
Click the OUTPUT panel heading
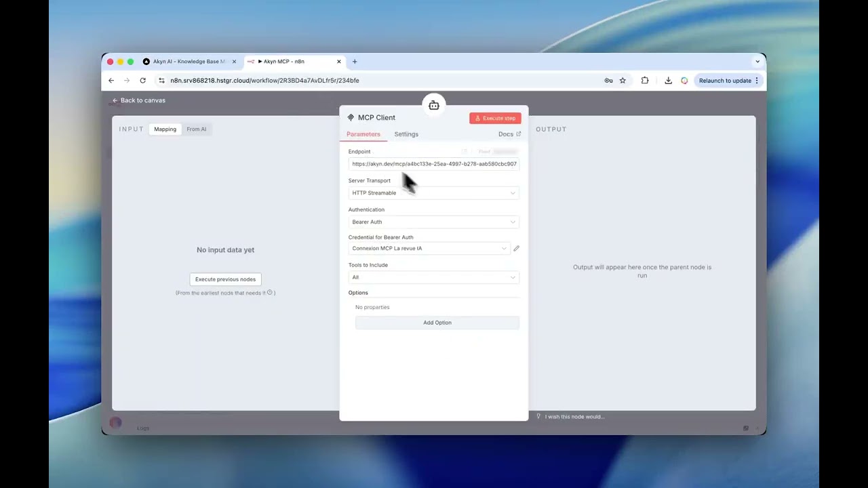(x=551, y=129)
